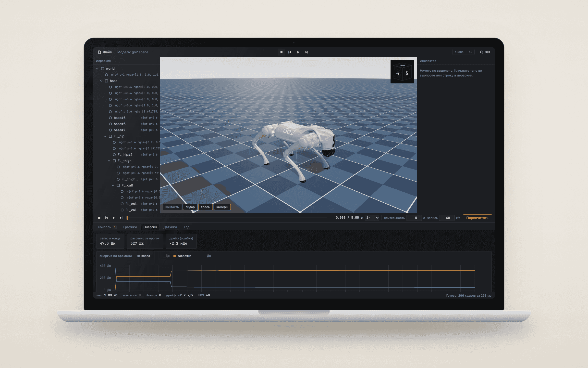The width and height of the screenshot is (588, 368).
Task: Collapse the FL_calf tree node
Action: (113, 185)
